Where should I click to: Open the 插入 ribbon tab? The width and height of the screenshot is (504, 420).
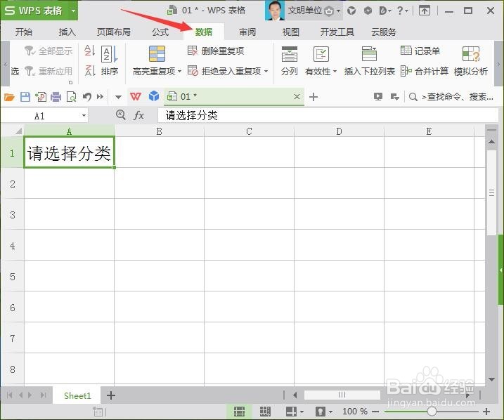point(67,32)
